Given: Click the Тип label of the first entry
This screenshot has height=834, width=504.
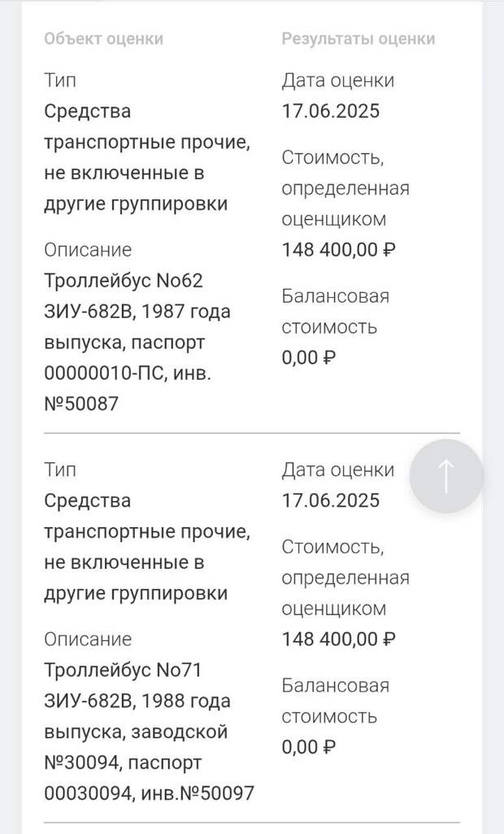Looking at the screenshot, I should [x=60, y=80].
